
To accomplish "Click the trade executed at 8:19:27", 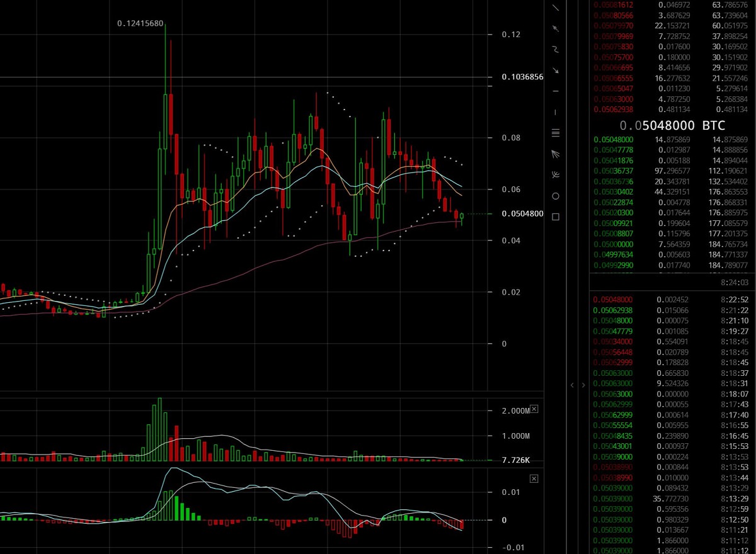I will tap(672, 331).
